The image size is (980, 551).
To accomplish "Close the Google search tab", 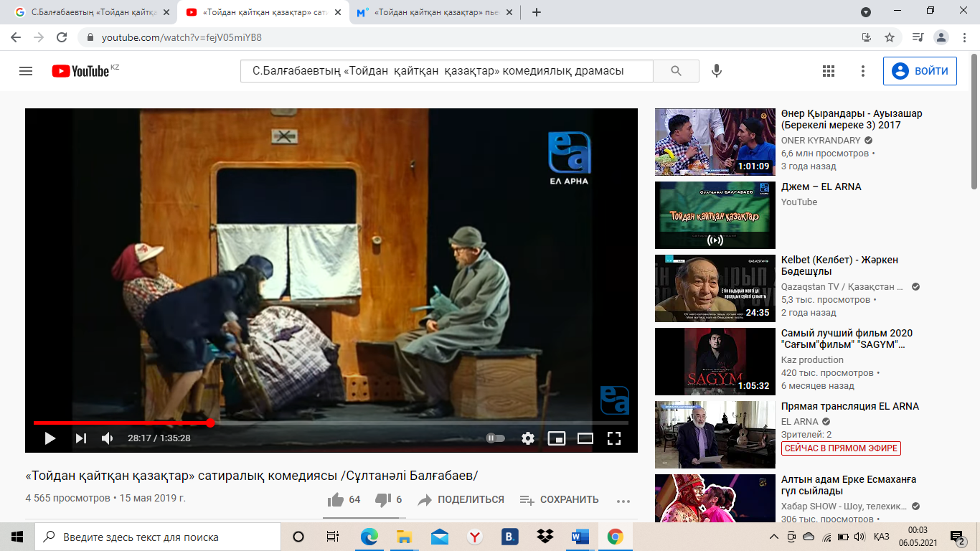I will point(166,12).
